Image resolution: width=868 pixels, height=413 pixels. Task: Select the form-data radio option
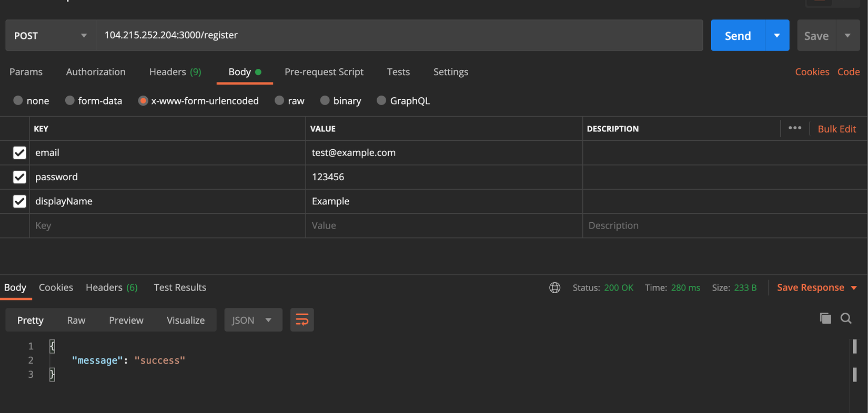[x=70, y=100]
